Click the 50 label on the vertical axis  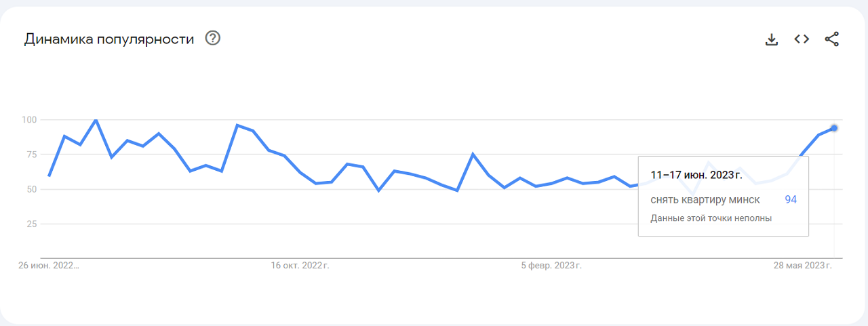pos(31,189)
